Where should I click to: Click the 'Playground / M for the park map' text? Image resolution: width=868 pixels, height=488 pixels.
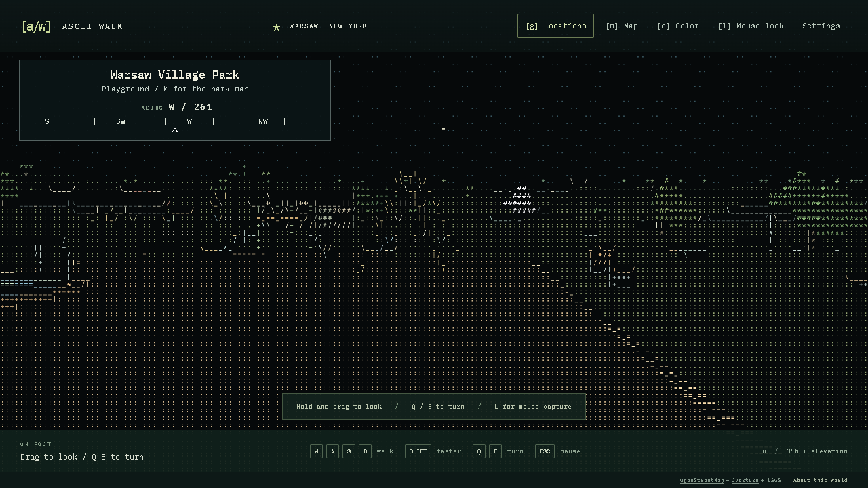tap(175, 89)
